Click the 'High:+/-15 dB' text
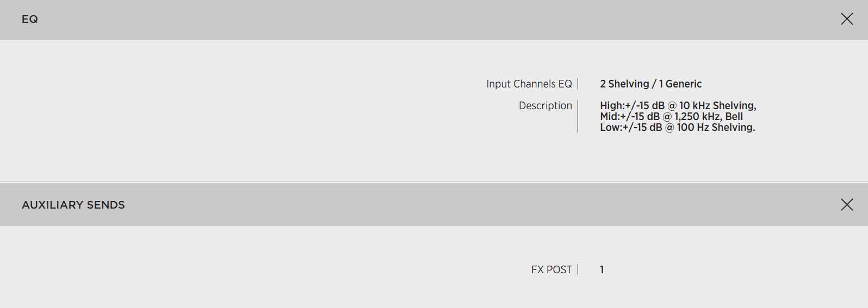Image resolution: width=868 pixels, height=308 pixels. click(x=632, y=105)
